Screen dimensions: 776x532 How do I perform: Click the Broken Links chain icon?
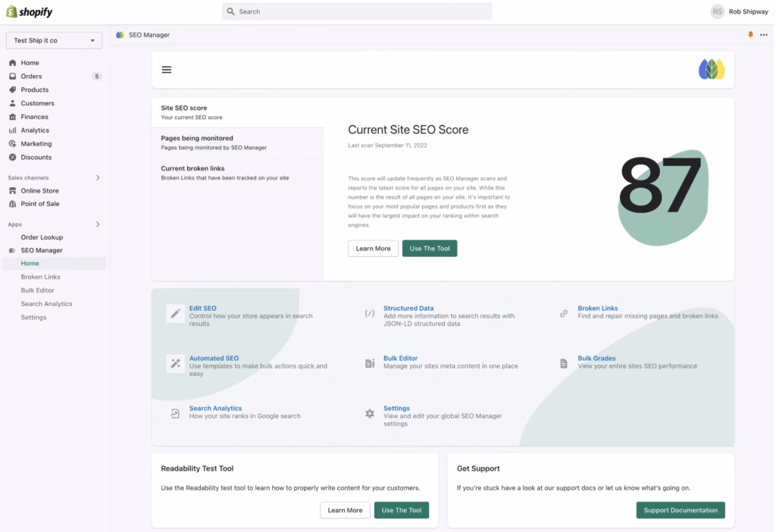[x=564, y=311]
